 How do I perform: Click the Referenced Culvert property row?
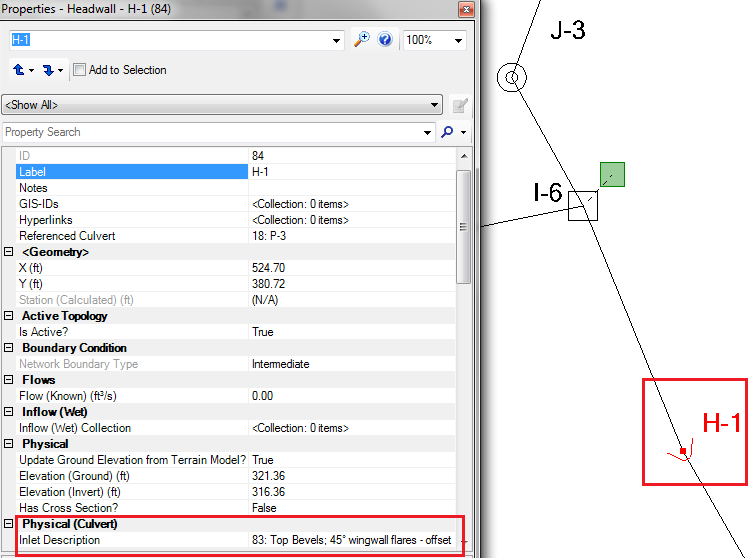(x=130, y=236)
